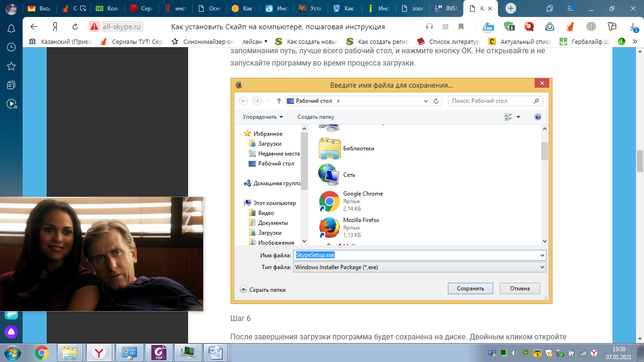Open the notifications bell in the sidebar

click(11, 28)
